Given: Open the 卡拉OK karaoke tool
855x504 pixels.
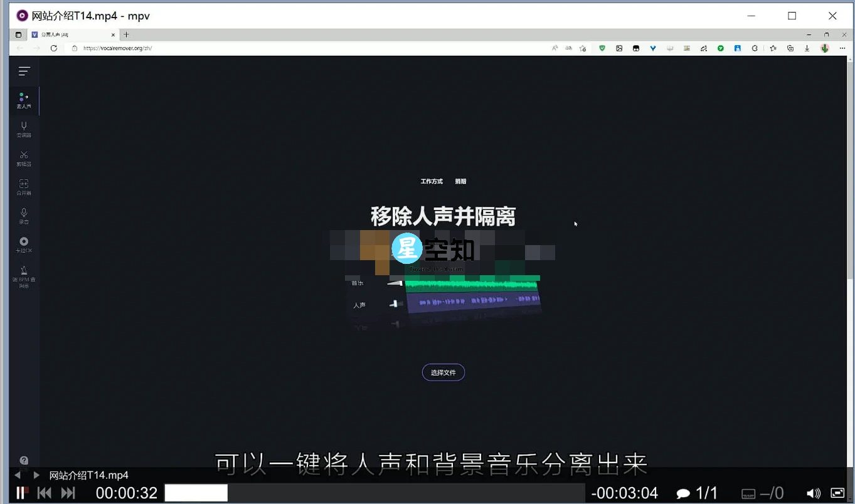Looking at the screenshot, I should (23, 244).
